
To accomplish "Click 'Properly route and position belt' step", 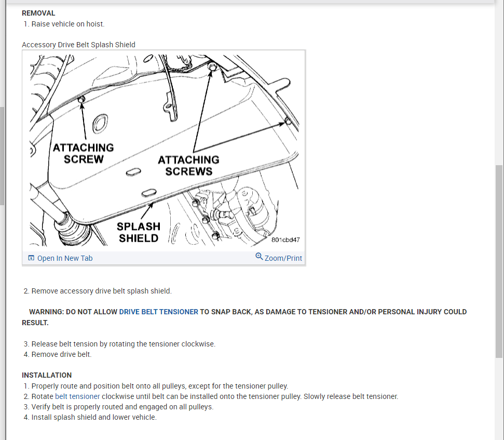I will coord(156,386).
